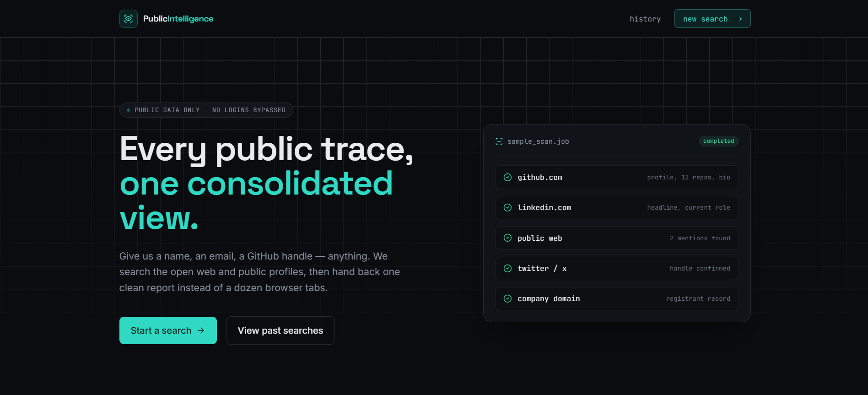Click the Start a search button
The height and width of the screenshot is (395, 868).
pyautogui.click(x=168, y=330)
